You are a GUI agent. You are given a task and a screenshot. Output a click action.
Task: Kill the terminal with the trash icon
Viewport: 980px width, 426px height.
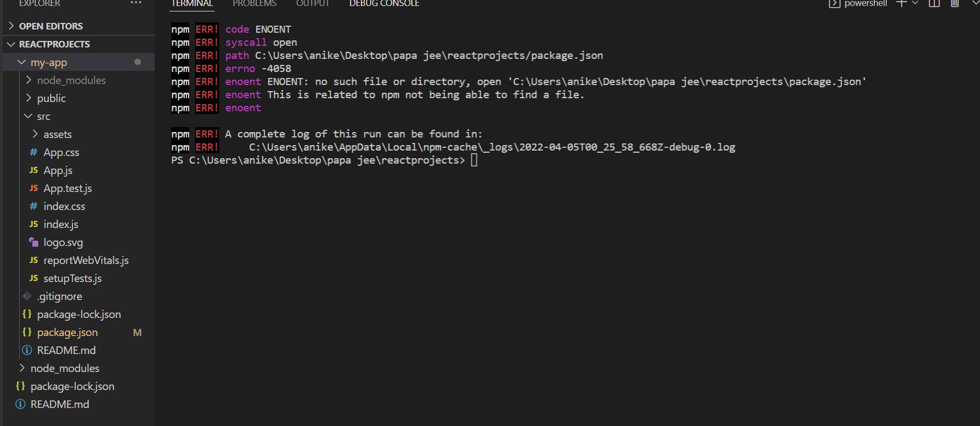[x=954, y=4]
